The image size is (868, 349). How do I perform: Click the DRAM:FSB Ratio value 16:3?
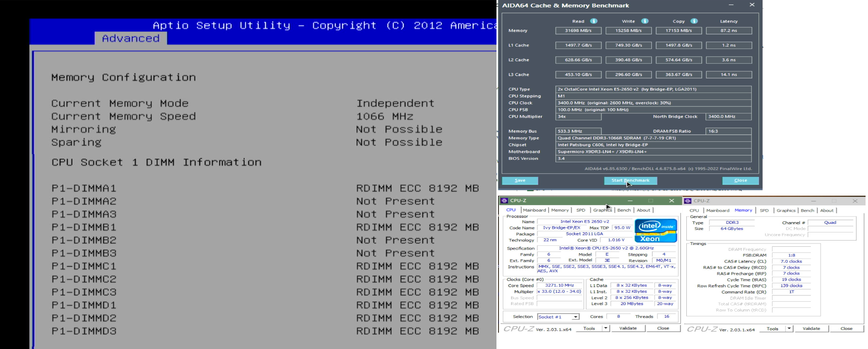tap(728, 131)
